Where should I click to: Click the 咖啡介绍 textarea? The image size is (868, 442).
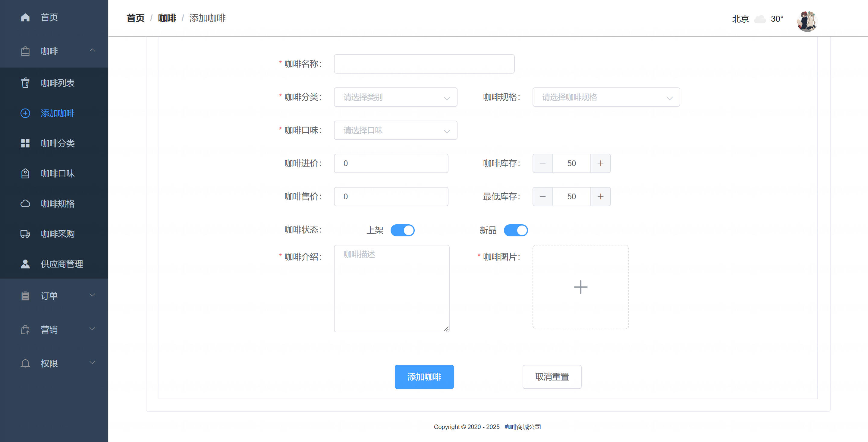(x=392, y=289)
